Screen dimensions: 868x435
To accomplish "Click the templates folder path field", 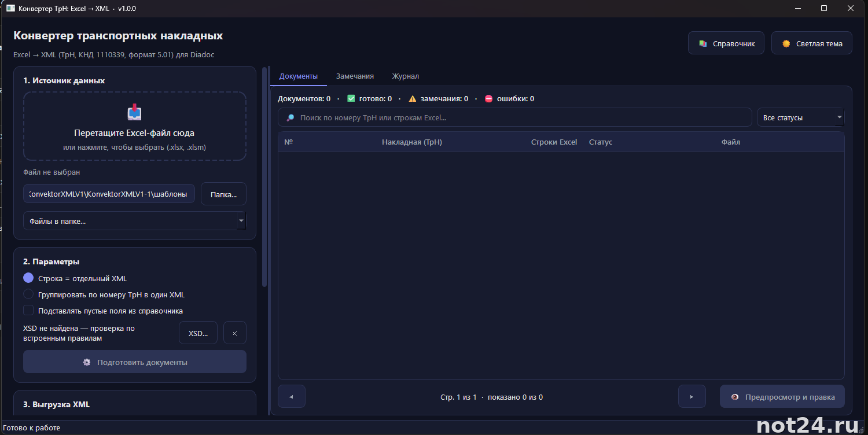I will [109, 194].
